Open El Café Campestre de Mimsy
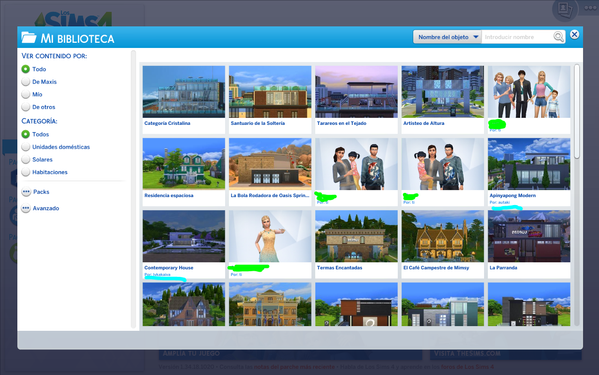The height and width of the screenshot is (375, 599). (442, 236)
